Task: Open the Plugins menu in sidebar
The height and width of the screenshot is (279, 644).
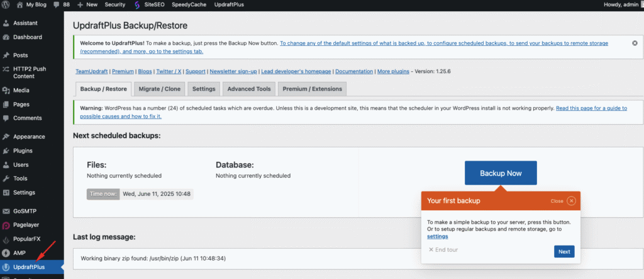Action: tap(23, 151)
